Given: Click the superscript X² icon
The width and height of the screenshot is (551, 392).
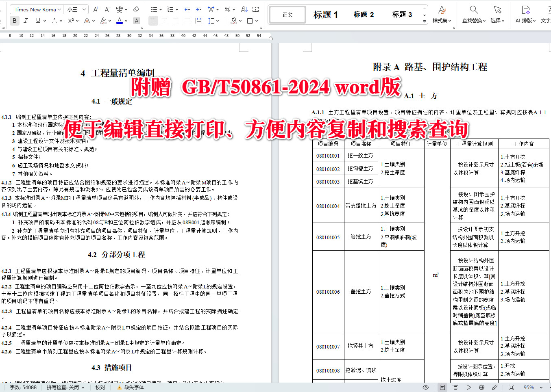Looking at the screenshot, I should tap(70, 20).
